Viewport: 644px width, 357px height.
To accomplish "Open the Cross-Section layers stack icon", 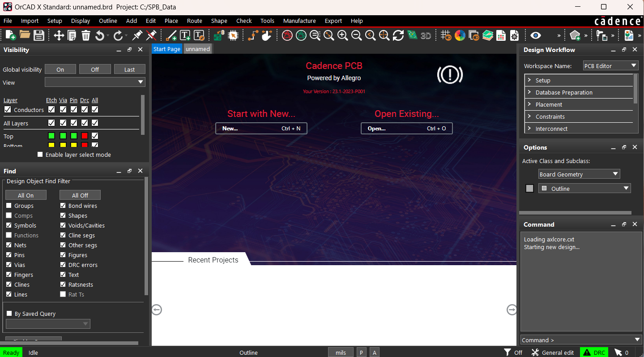I will (487, 35).
